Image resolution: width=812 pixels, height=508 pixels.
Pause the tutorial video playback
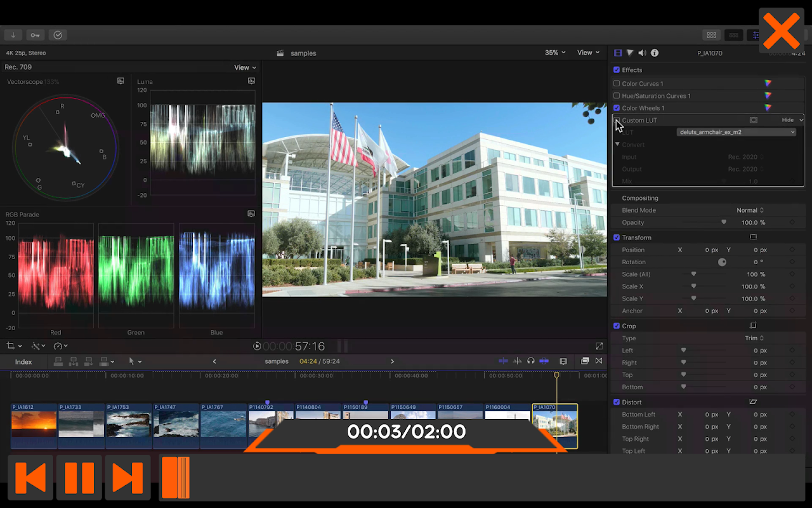click(x=79, y=478)
